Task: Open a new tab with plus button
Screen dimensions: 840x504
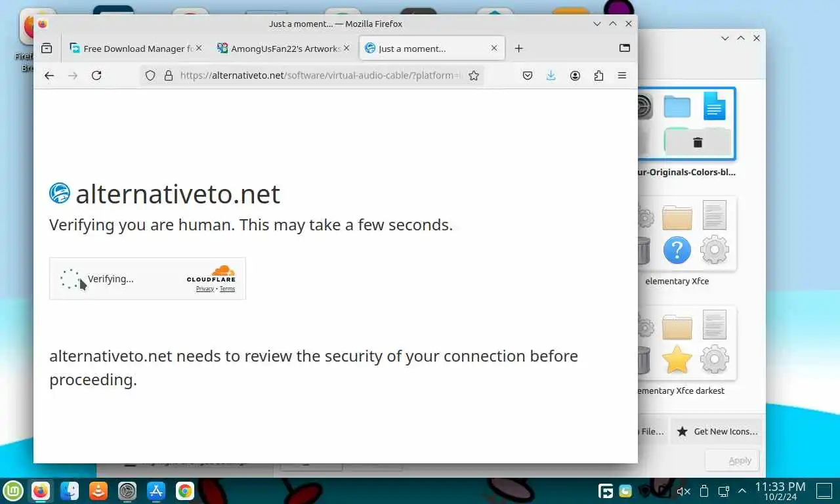Action: [x=518, y=48]
